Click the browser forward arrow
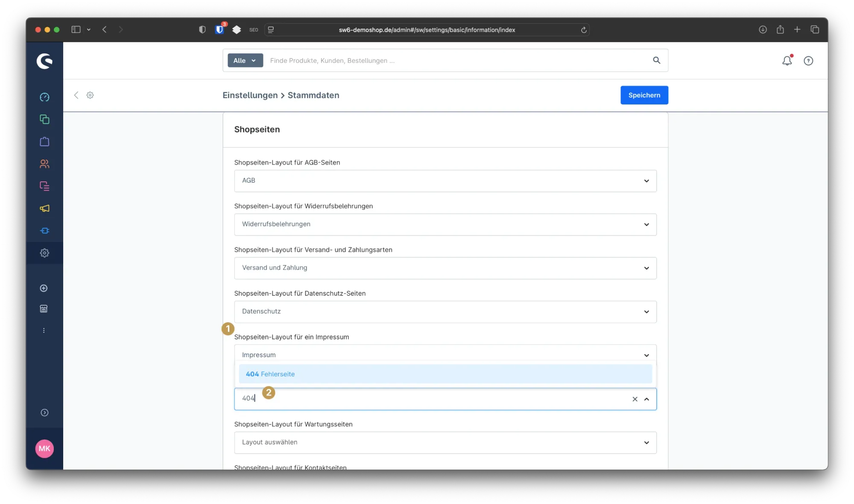The width and height of the screenshot is (854, 504). [121, 29]
